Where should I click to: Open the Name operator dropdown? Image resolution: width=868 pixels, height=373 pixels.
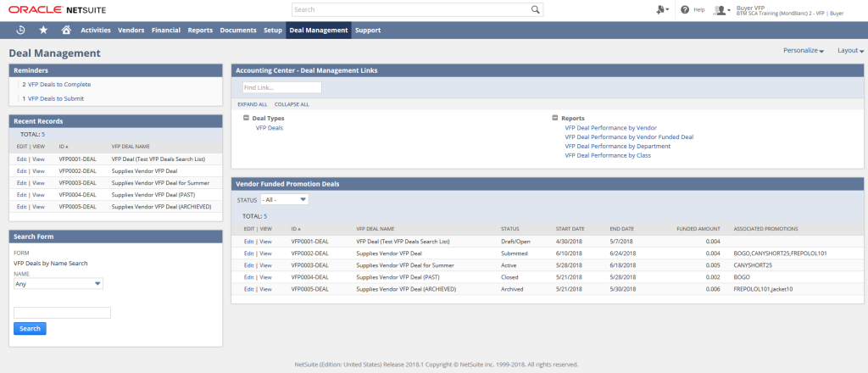point(58,284)
